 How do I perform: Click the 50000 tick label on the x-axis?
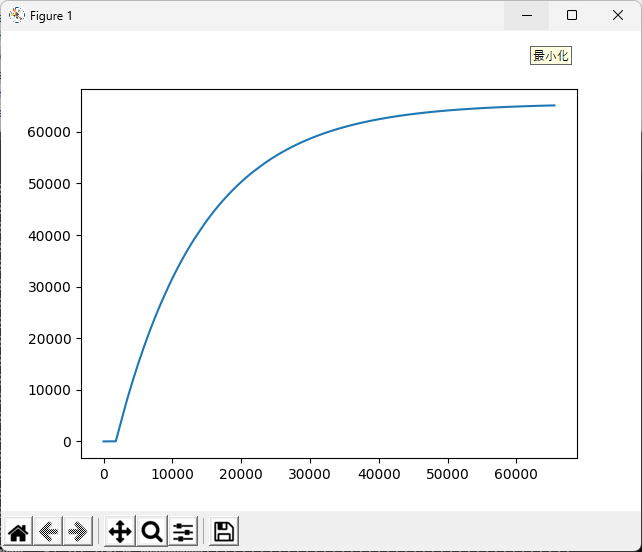click(447, 473)
